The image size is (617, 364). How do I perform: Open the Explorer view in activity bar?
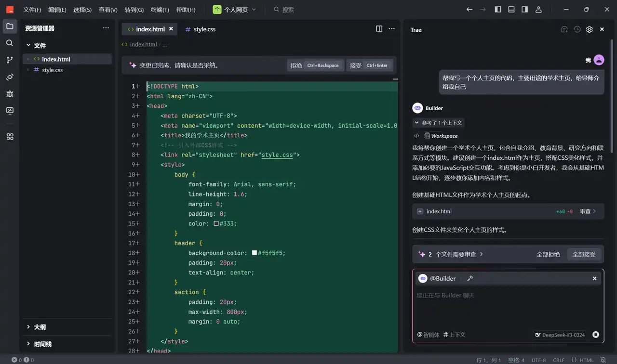(10, 26)
